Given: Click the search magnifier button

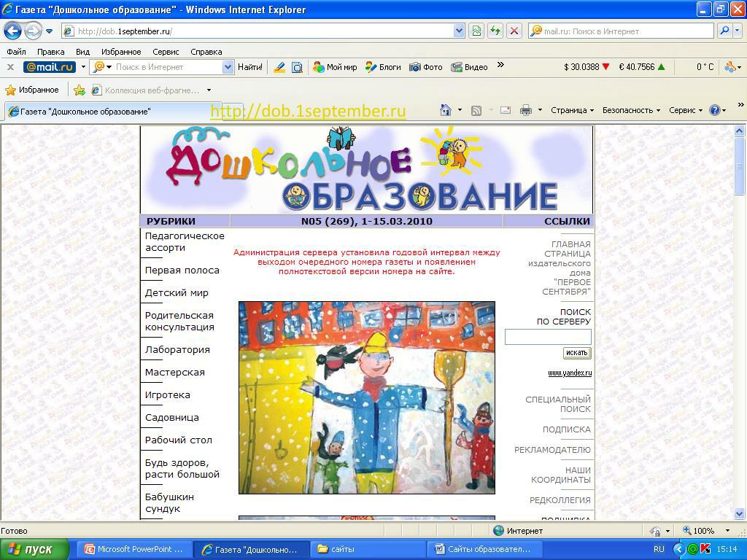Looking at the screenshot, I should [x=724, y=31].
